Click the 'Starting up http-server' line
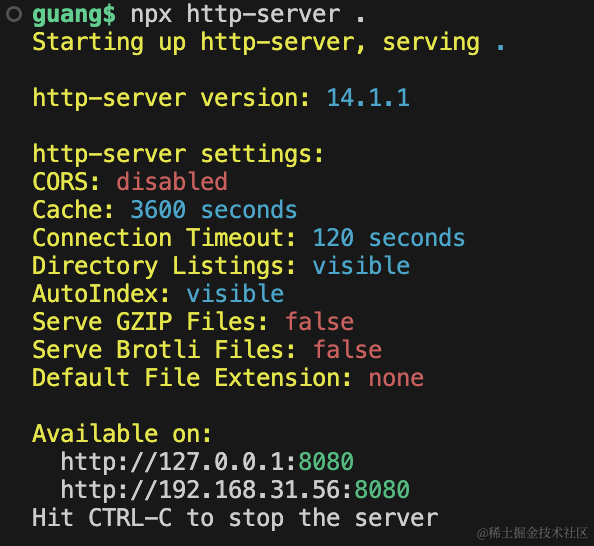 [x=269, y=42]
